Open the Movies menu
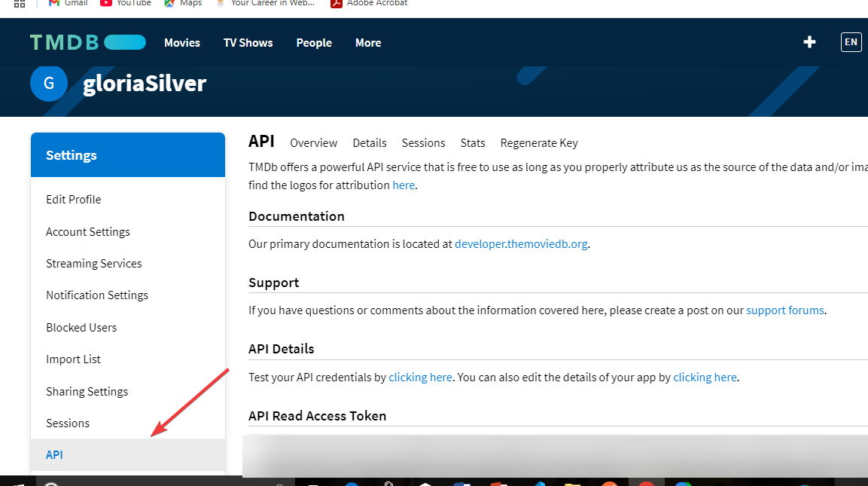This screenshot has height=486, width=868. (182, 43)
